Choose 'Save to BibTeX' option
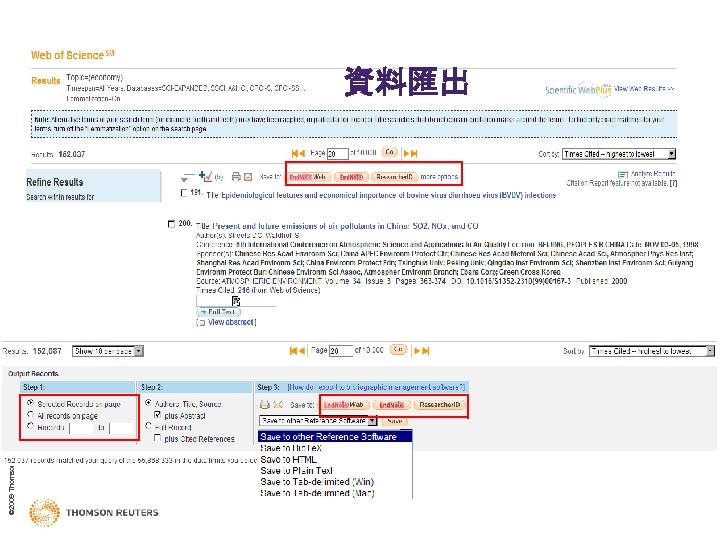 pyautogui.click(x=291, y=448)
